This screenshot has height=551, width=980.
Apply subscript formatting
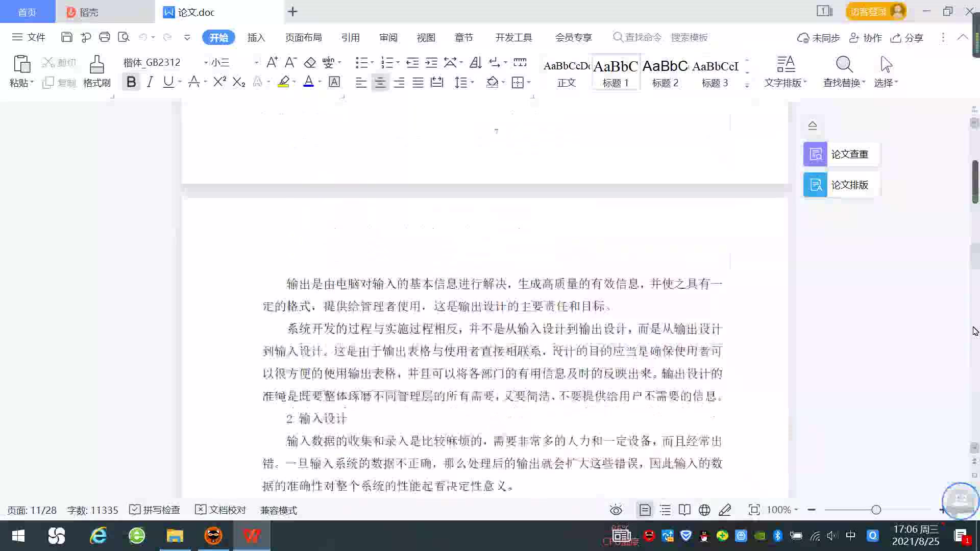point(239,82)
